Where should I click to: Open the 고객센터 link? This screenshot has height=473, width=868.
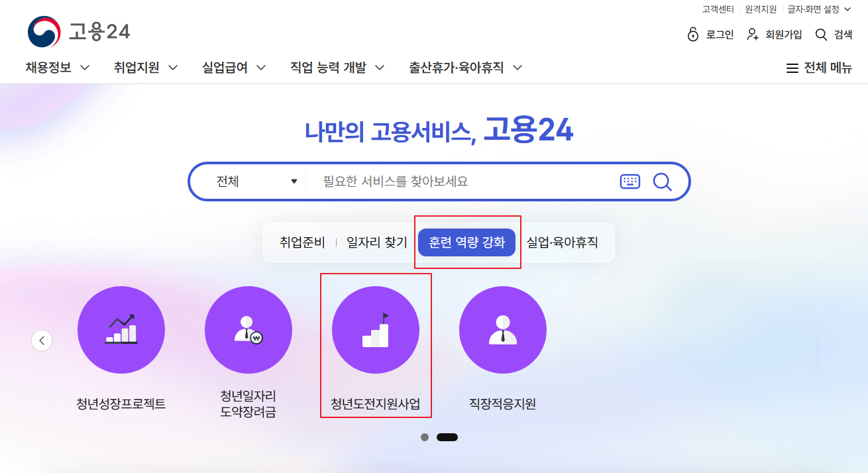(718, 9)
